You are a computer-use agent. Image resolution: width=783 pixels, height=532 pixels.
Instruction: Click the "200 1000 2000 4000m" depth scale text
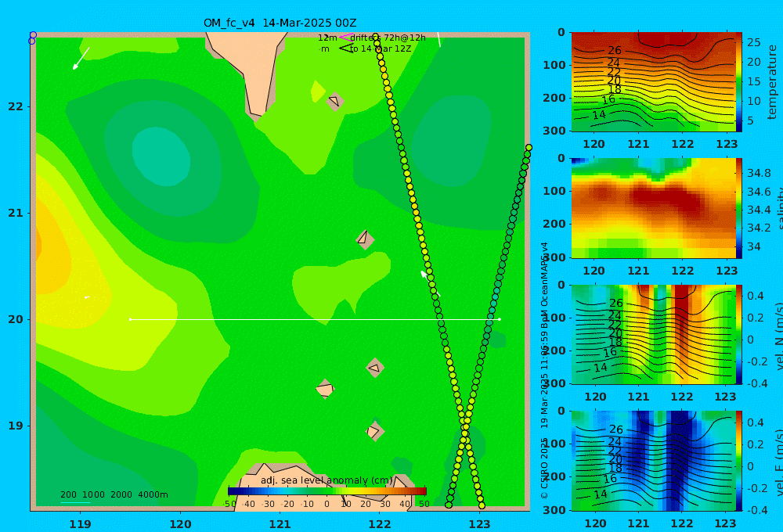click(114, 494)
